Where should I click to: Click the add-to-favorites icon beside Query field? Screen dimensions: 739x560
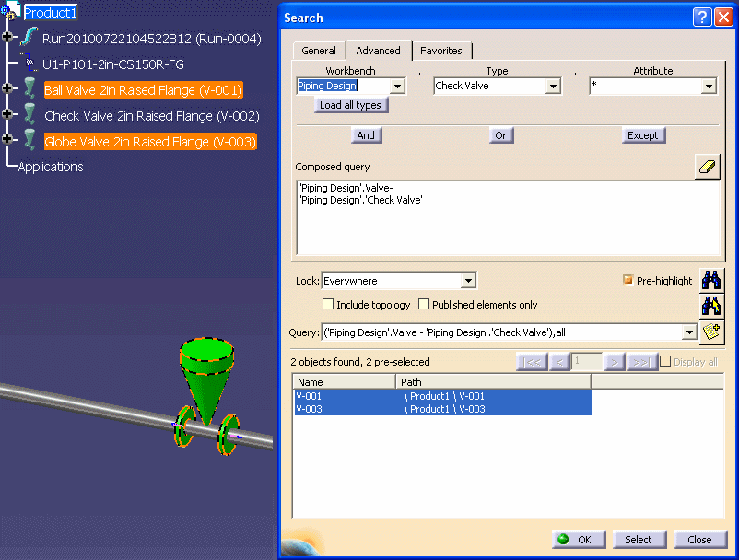(x=710, y=332)
